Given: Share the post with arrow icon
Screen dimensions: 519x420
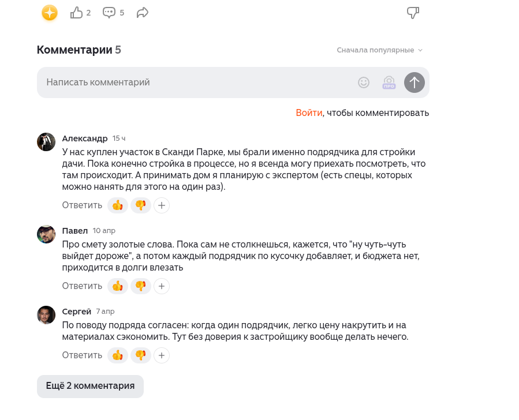Looking at the screenshot, I should [x=143, y=13].
